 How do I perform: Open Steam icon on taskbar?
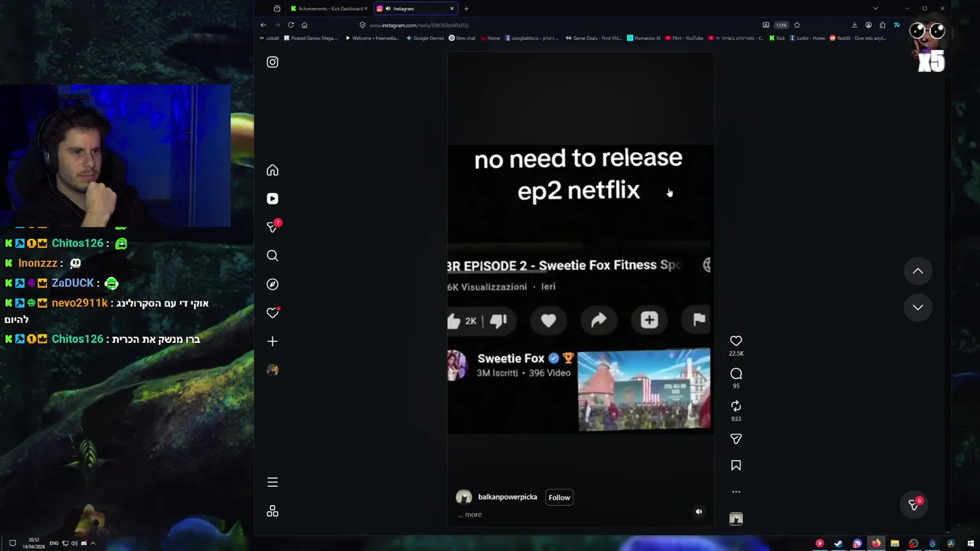tap(838, 543)
